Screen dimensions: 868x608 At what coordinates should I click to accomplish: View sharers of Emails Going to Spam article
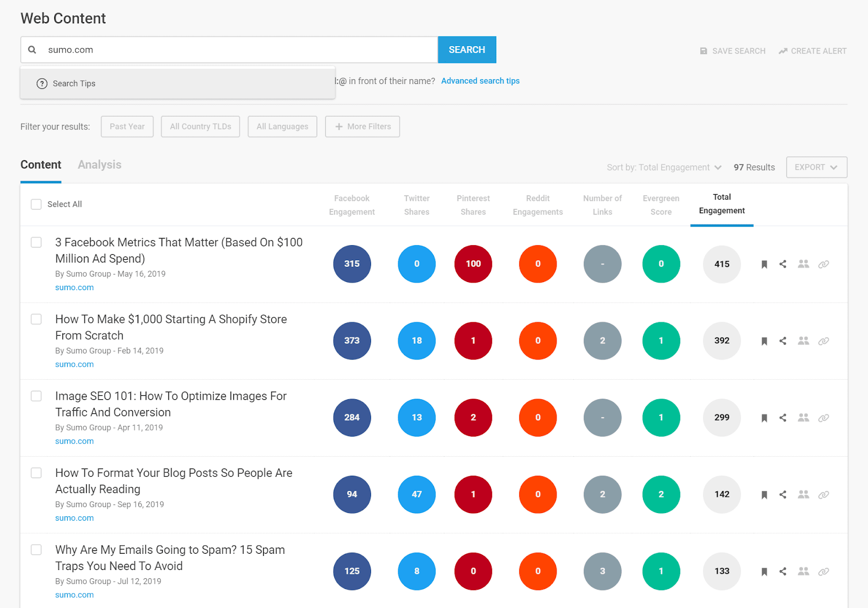803,572
